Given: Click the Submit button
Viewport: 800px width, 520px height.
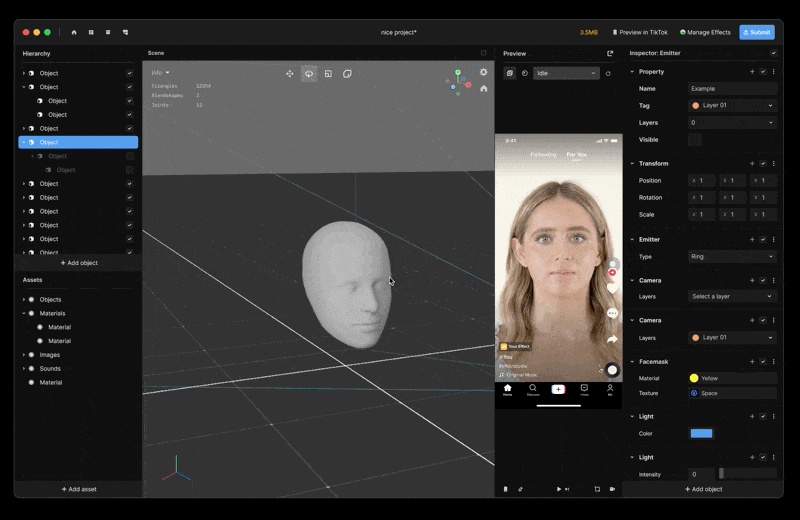Looking at the screenshot, I should tap(757, 32).
